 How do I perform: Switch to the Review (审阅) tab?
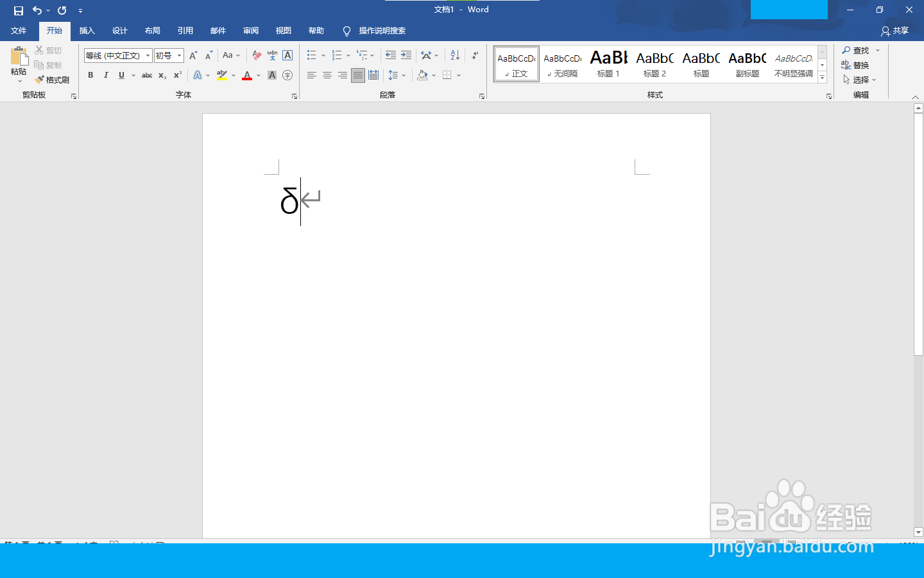point(250,31)
